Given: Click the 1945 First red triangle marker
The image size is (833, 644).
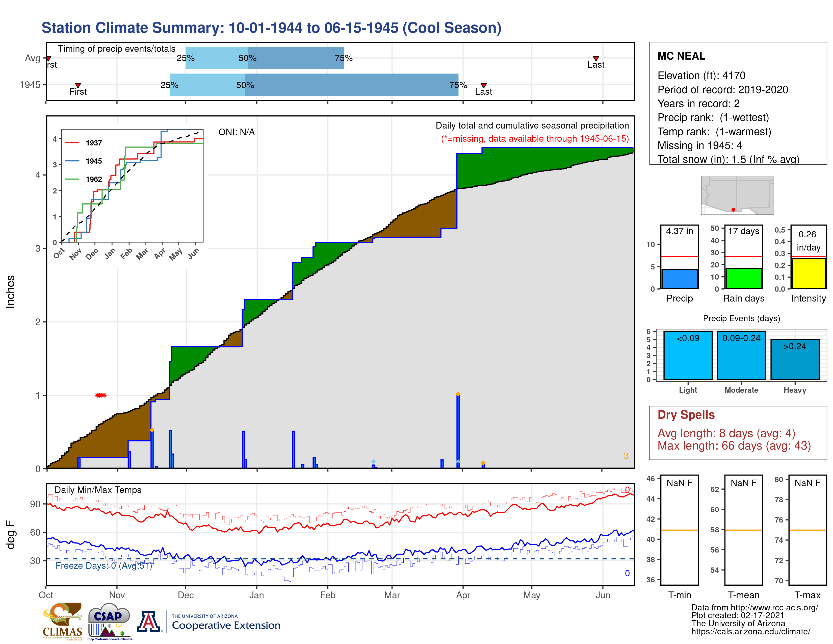Looking at the screenshot, I should tap(78, 85).
